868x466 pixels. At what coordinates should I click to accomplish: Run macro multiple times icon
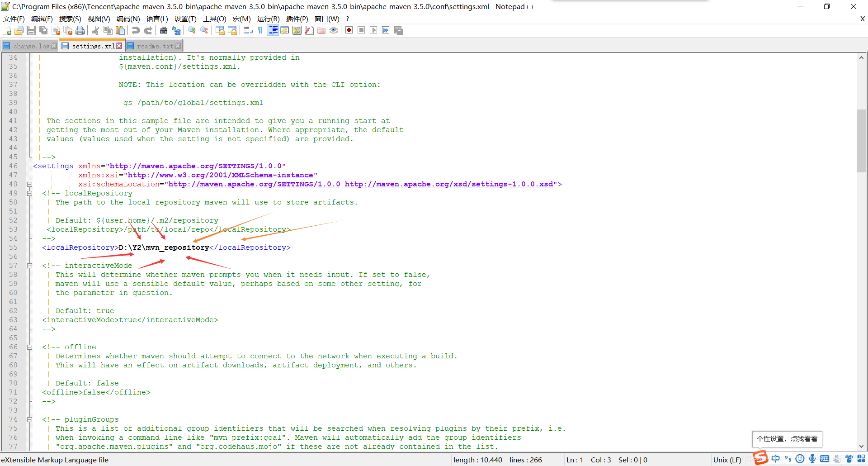tap(386, 30)
